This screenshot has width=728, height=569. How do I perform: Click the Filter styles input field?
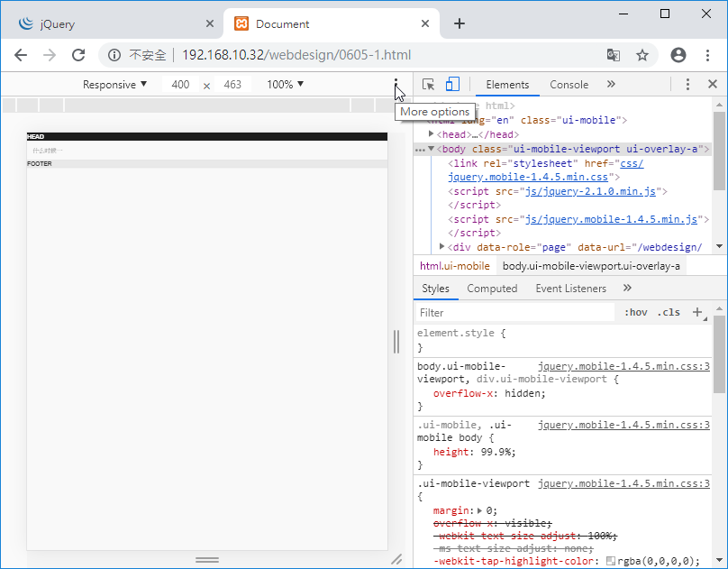514,313
